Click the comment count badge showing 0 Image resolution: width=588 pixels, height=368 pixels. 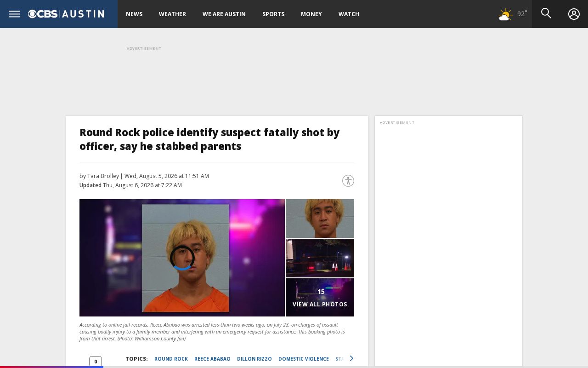96,362
